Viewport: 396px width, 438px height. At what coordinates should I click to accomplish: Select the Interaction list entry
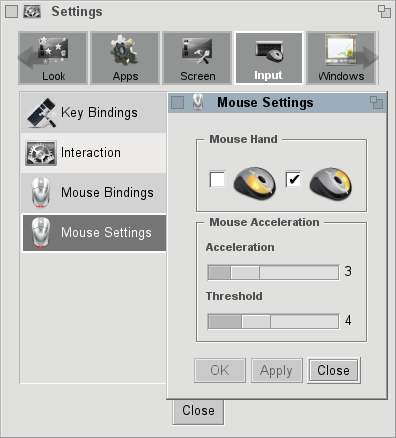coord(94,153)
